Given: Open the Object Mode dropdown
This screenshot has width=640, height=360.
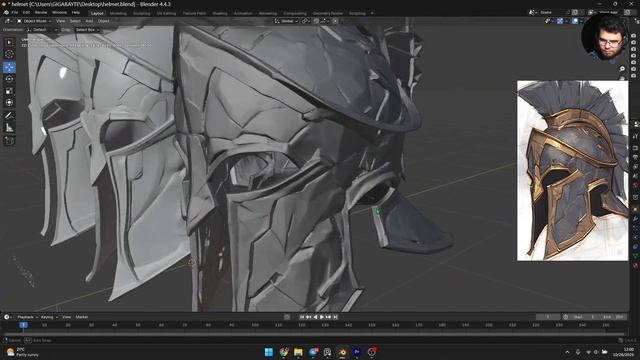Looking at the screenshot, I should coord(34,21).
